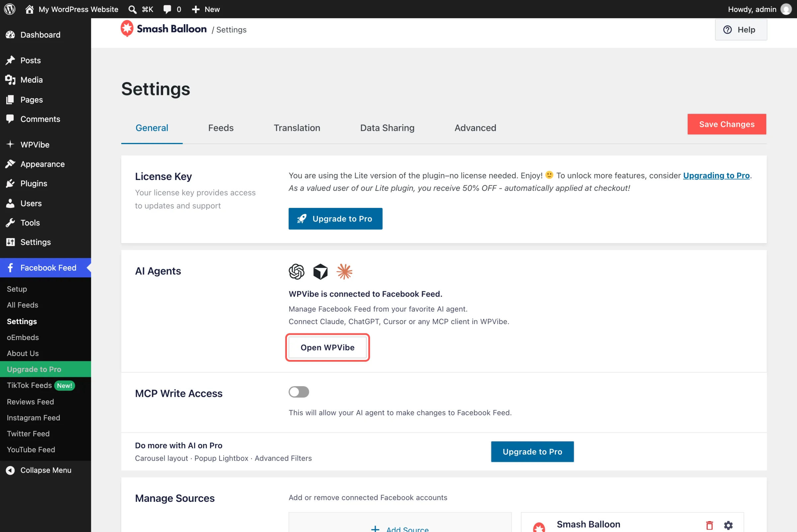Open Dashboard from sidebar
Image resolution: width=797 pixels, height=532 pixels.
[x=45, y=35]
